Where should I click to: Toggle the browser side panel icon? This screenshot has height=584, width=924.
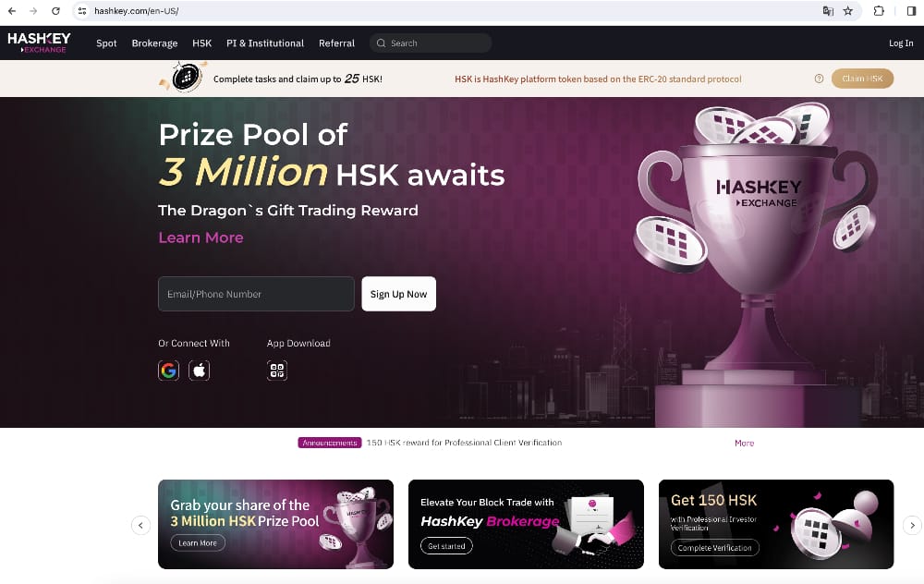pyautogui.click(x=911, y=10)
